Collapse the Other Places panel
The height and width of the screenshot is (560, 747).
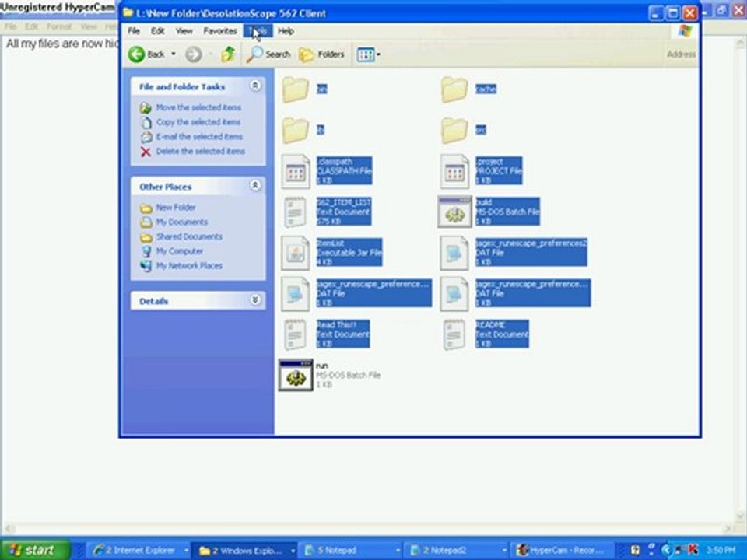coord(255,185)
